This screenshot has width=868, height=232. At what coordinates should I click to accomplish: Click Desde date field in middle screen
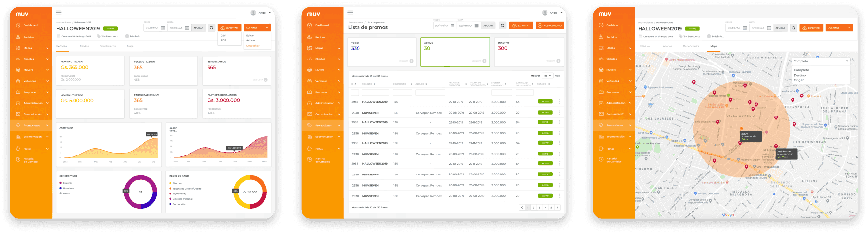[x=444, y=25]
